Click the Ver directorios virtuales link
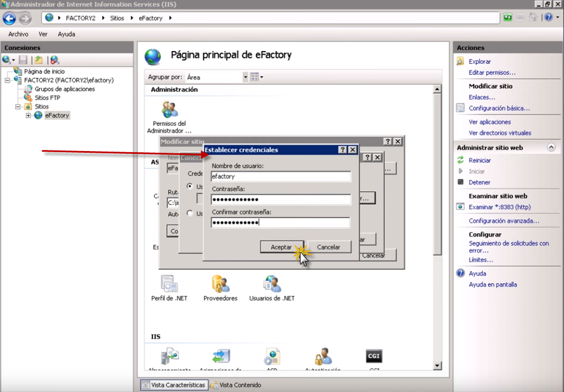Viewport: 564px width, 392px height. click(499, 133)
